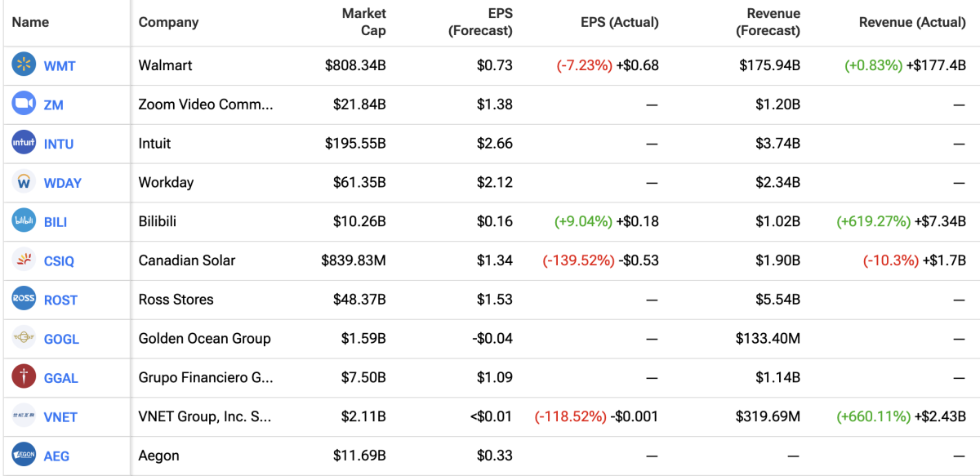The height and width of the screenshot is (476, 980).
Task: Sort by the Market Cap column header
Action: pyautogui.click(x=363, y=22)
